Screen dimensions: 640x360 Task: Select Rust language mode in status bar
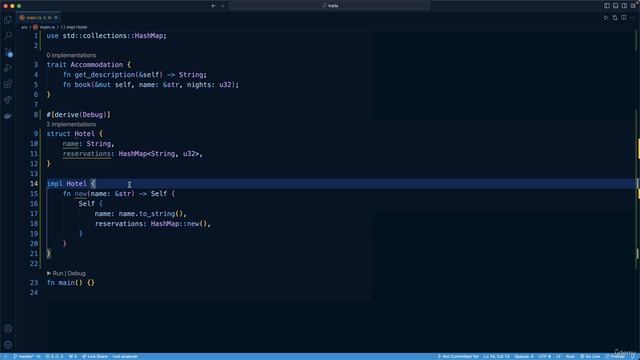(x=570, y=356)
